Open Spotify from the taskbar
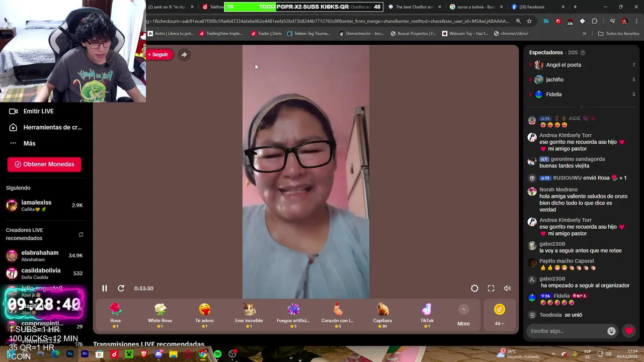The width and height of the screenshot is (644, 362). (x=217, y=354)
